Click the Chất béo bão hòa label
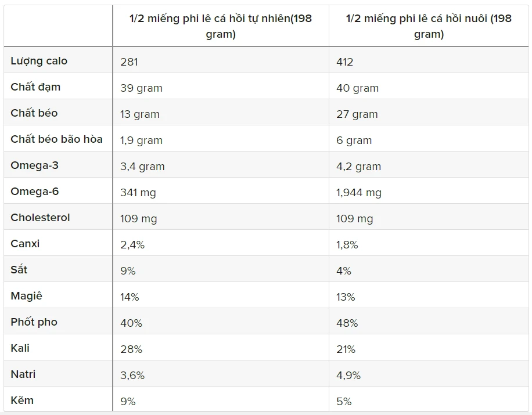532x415 pixels. coord(56,139)
